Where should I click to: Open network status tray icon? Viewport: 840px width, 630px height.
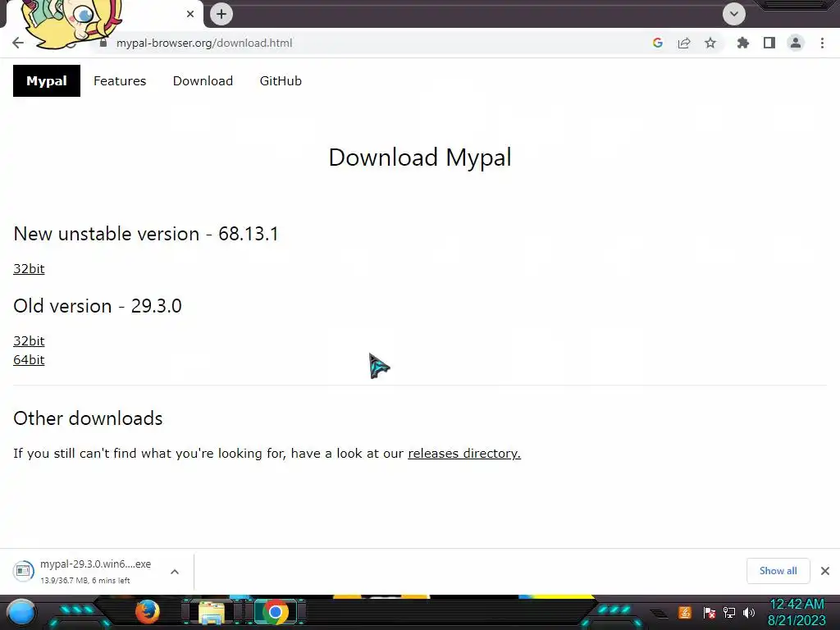(x=729, y=612)
